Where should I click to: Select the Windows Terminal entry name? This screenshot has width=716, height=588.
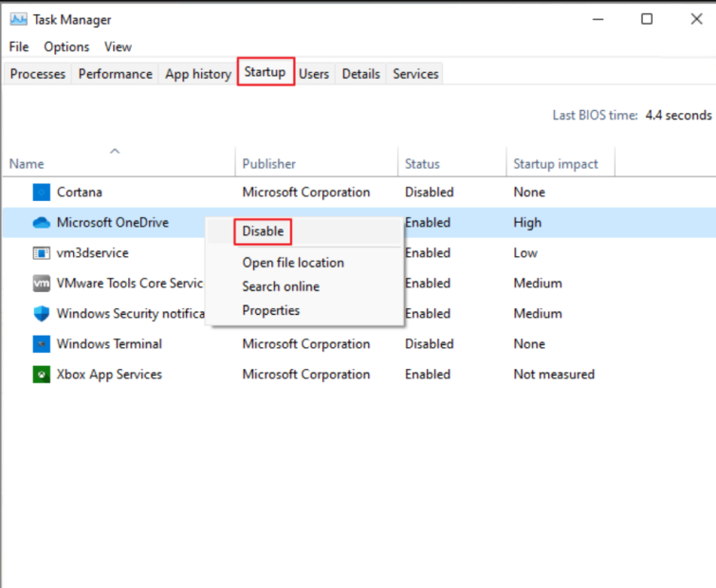click(x=109, y=343)
